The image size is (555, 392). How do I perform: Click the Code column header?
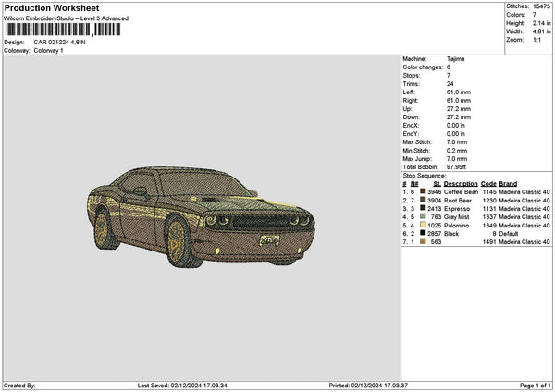coord(488,183)
